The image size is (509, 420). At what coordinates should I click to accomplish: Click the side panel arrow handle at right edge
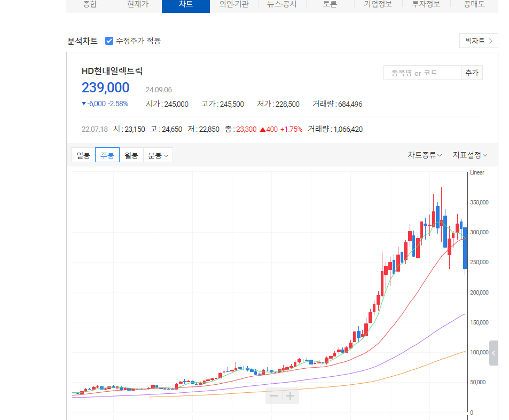tap(494, 353)
